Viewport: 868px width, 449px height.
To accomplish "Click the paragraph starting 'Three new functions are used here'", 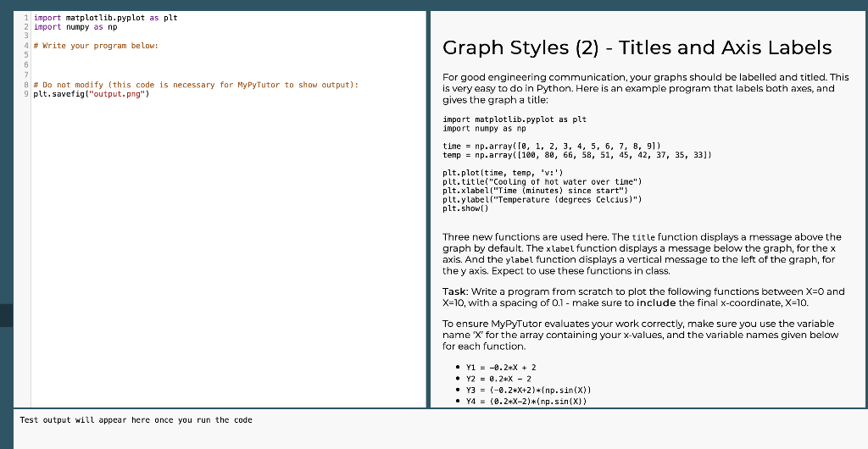I will 643,254.
